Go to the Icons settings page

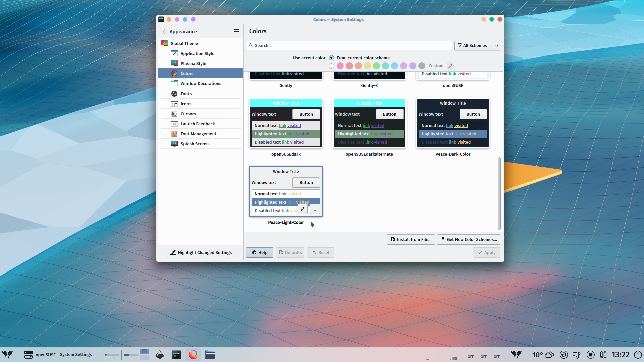[x=201, y=104]
